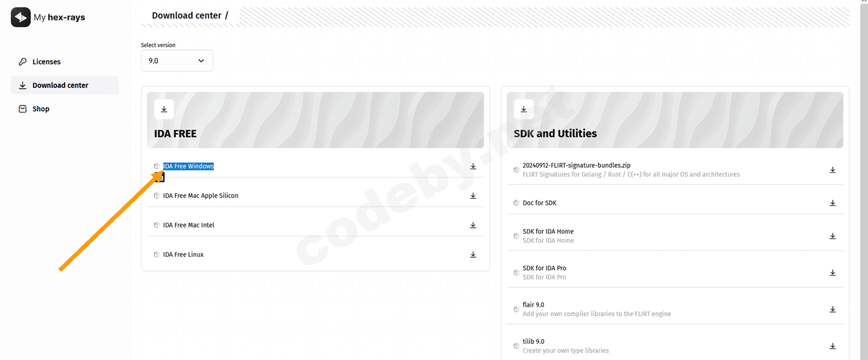Download Doc for SDK
Viewport: 868px width, 360px height.
(833, 203)
